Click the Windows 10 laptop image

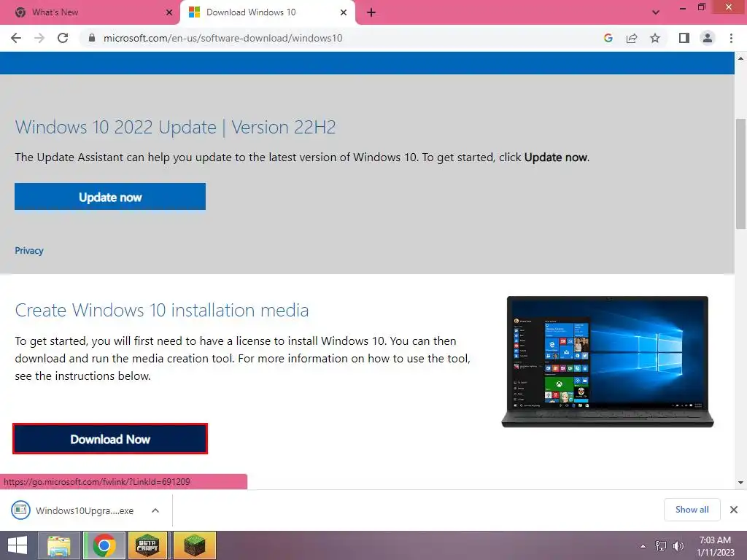tap(608, 362)
